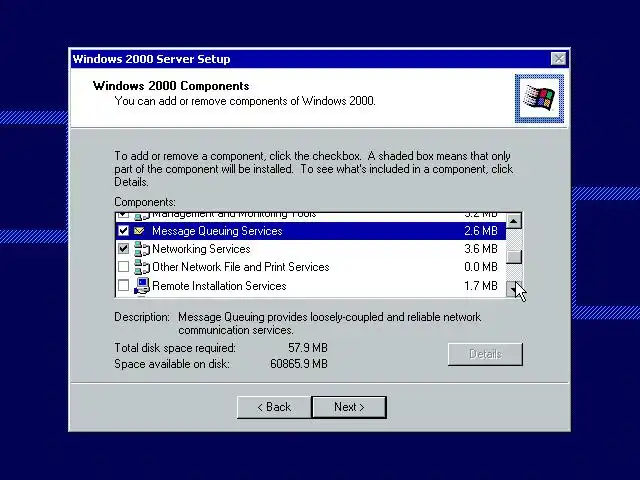Click the components list scroll down arrow
The height and width of the screenshot is (480, 640).
(x=513, y=289)
